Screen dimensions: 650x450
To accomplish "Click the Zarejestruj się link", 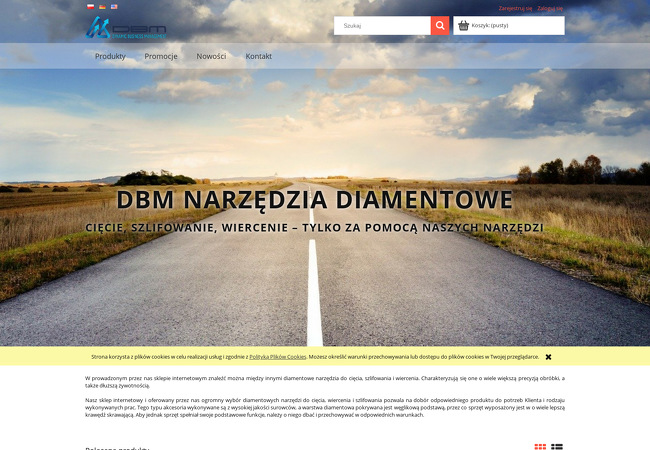I will tap(515, 8).
